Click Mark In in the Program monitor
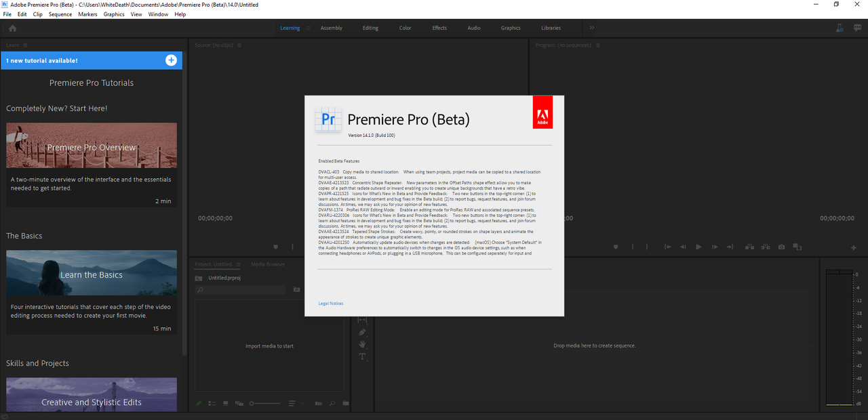Screen dimensions: 868x420 633,247
